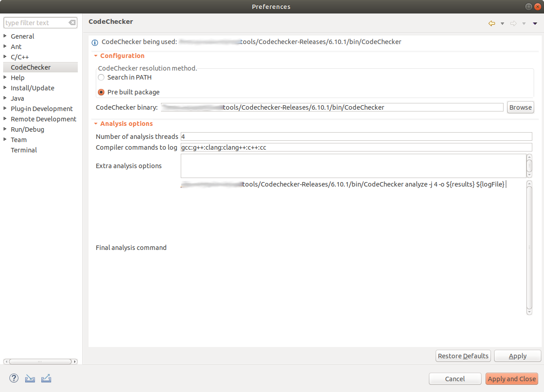This screenshot has height=392, width=544.
Task: Click the Cancel button
Action: (455, 379)
